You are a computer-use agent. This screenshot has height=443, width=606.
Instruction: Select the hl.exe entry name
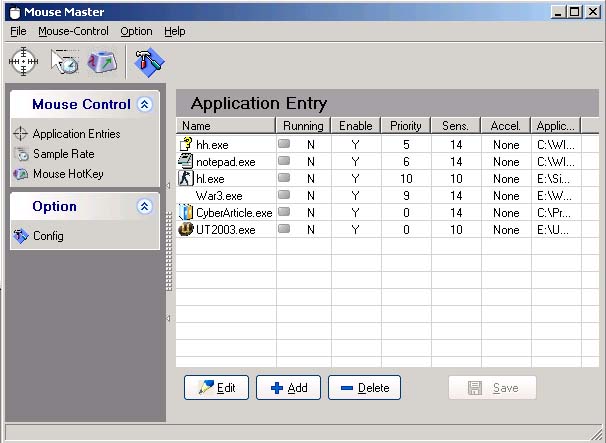click(210, 179)
